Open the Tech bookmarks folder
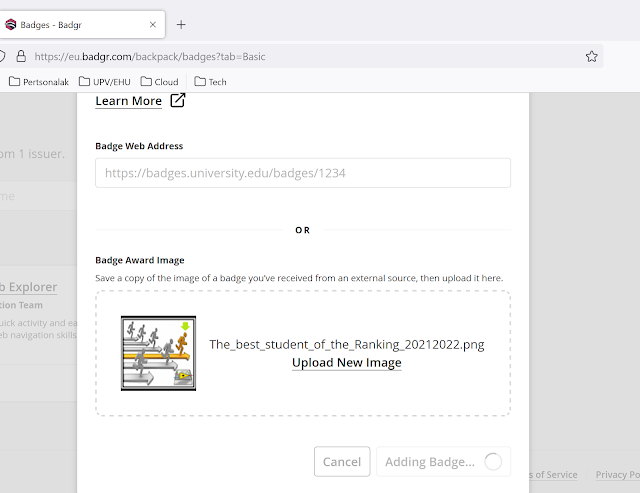This screenshot has width=640, height=493. tap(210, 82)
